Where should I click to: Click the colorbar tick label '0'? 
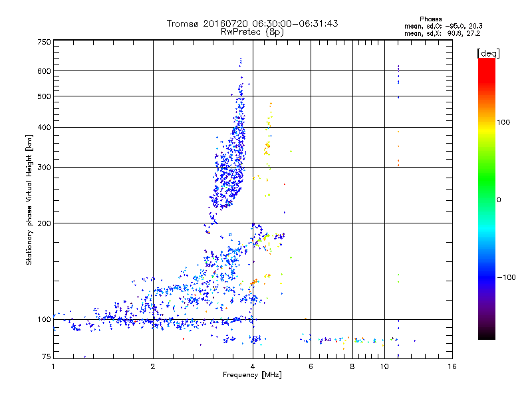pyautogui.click(x=498, y=199)
